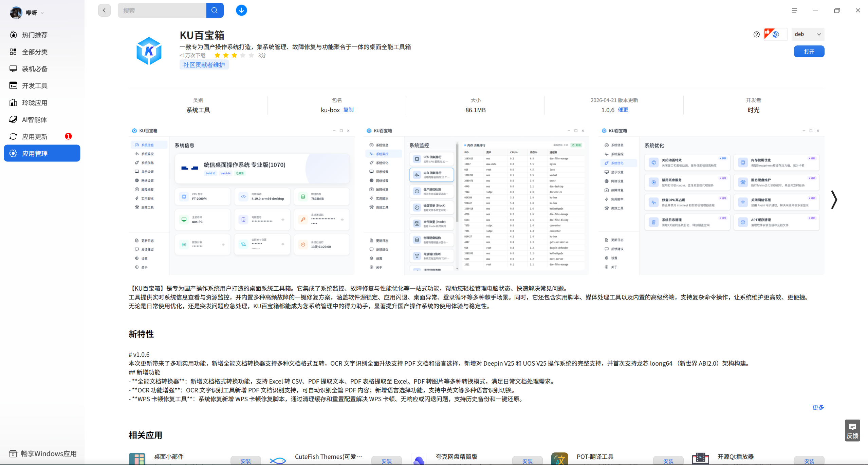The image size is (868, 465).
Task: Click the 催更 link next to version
Action: (x=623, y=110)
